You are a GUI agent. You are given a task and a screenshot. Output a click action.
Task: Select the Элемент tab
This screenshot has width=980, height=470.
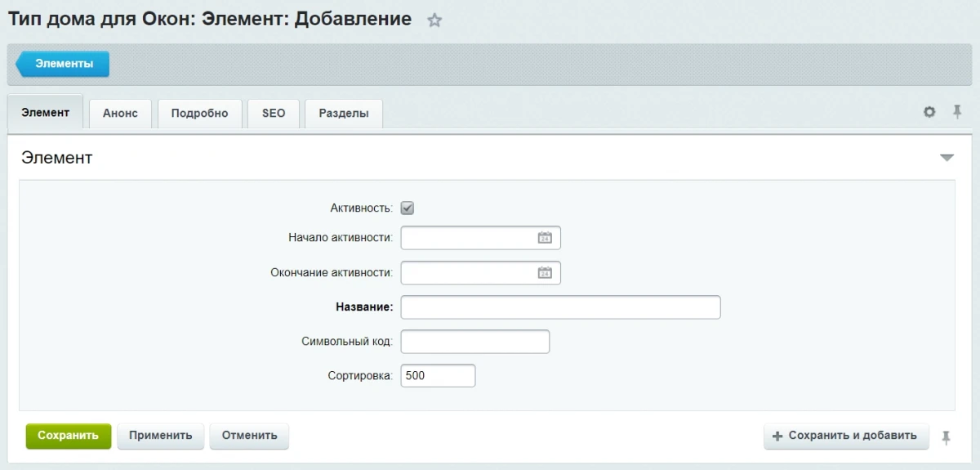point(46,113)
